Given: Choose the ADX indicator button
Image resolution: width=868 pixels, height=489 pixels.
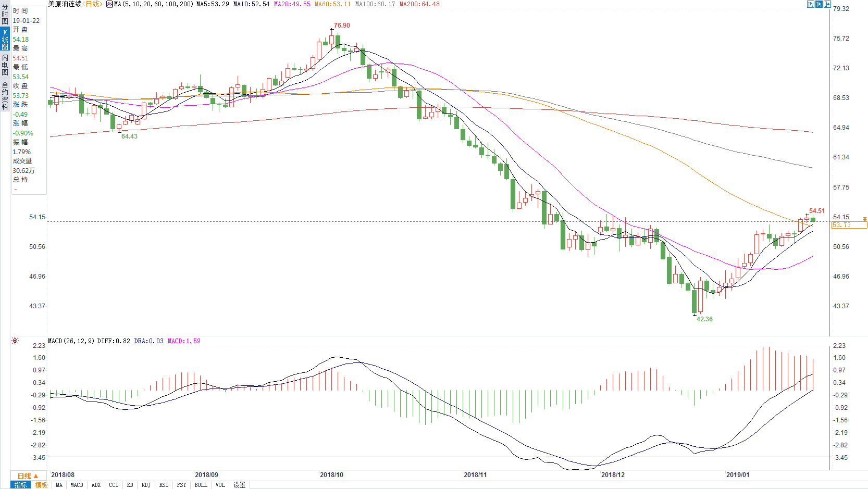Looking at the screenshot, I should coord(96,485).
